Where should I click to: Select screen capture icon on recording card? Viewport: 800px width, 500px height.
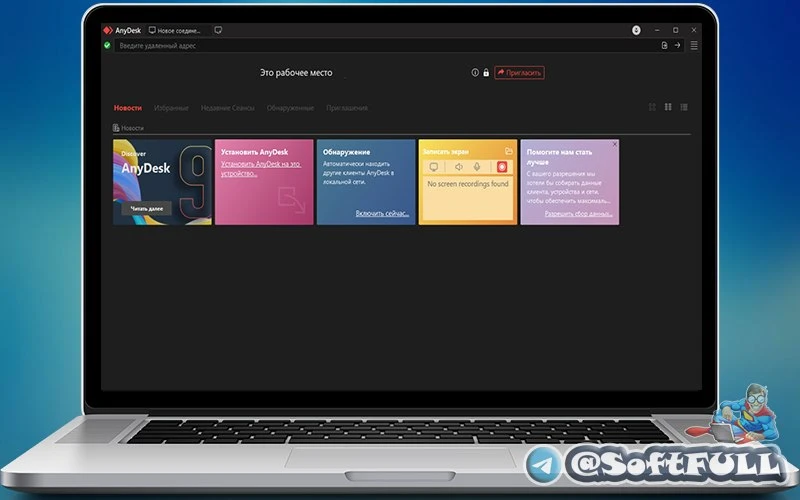coord(434,167)
